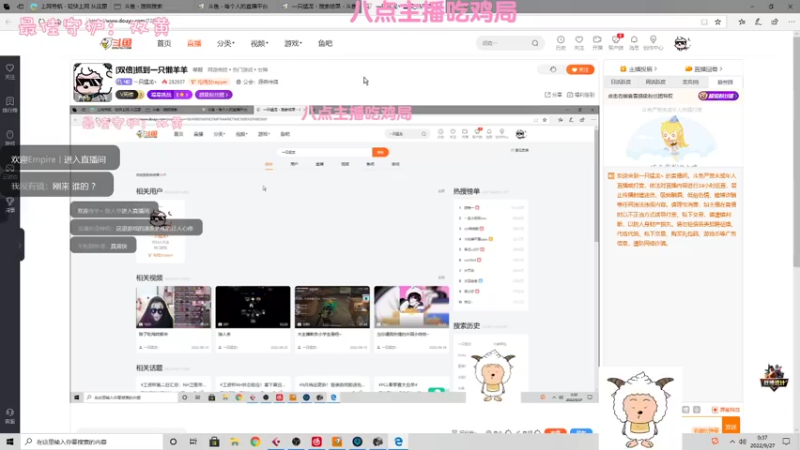Switch to the first ranking tab
The height and width of the screenshot is (450, 800).
[x=621, y=82]
